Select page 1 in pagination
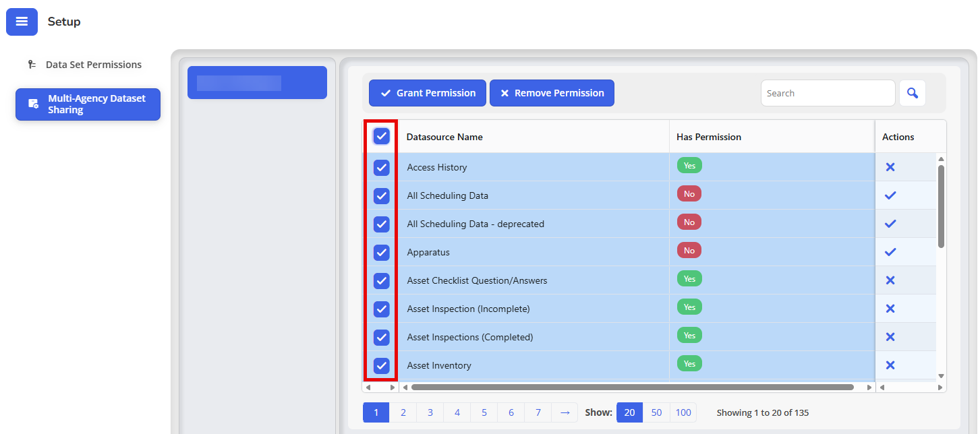The height and width of the screenshot is (434, 980). pos(376,412)
